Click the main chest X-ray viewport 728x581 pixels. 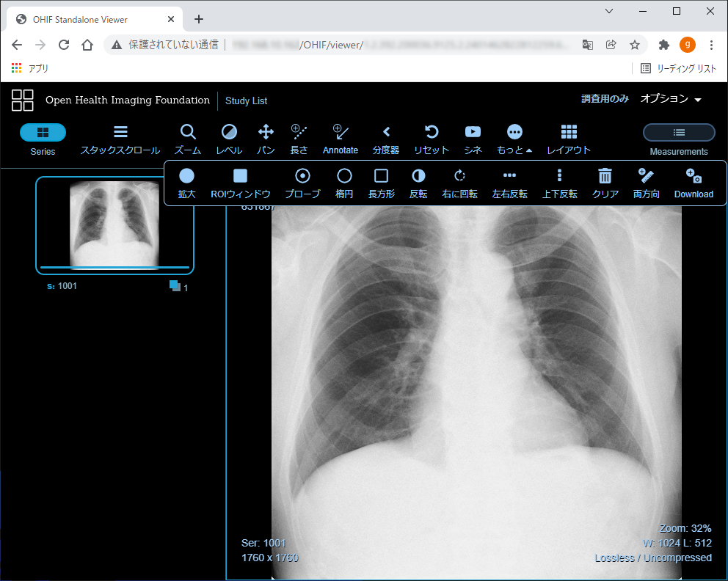point(476,392)
